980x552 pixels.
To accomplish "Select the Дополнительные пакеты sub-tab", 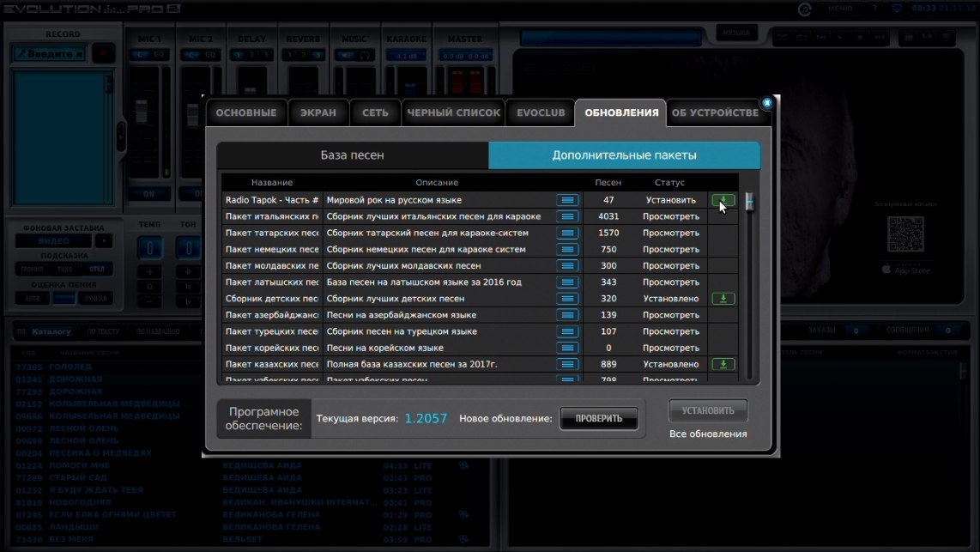I will pos(625,155).
